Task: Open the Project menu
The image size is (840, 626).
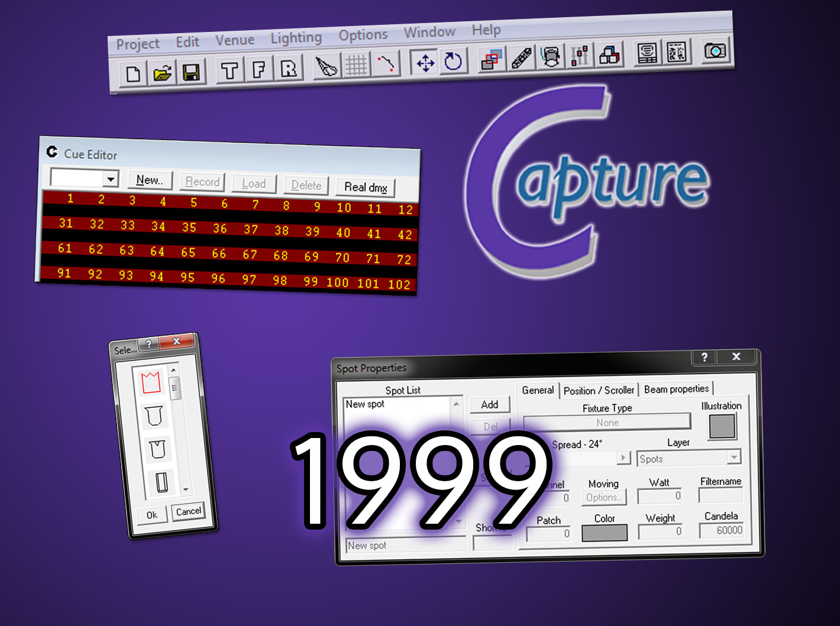Action: coord(138,44)
